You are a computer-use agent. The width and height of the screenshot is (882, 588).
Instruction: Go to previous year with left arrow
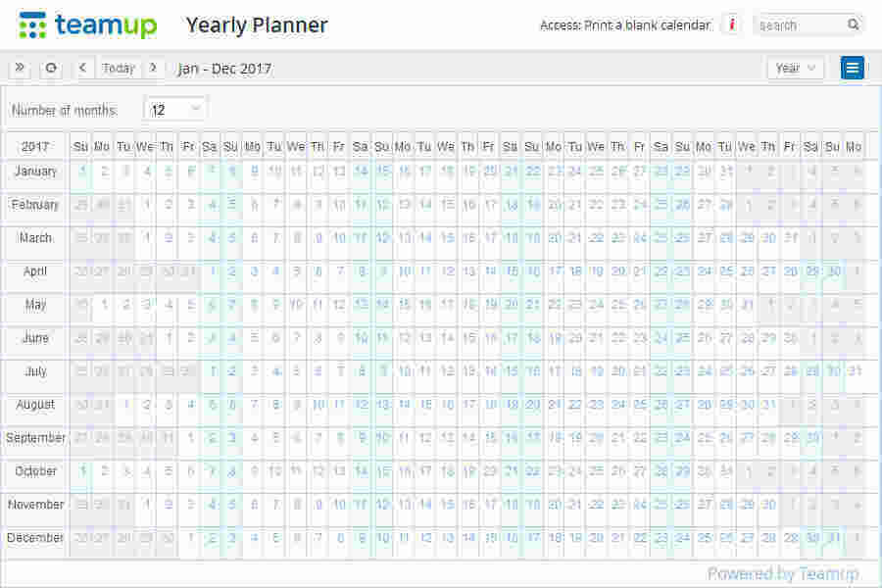click(x=83, y=69)
